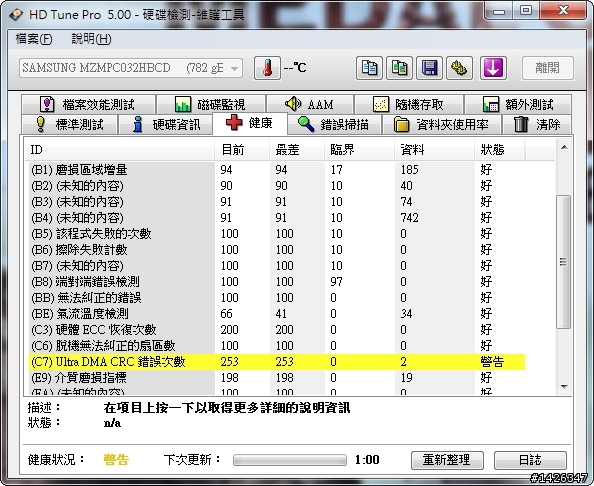The width and height of the screenshot is (594, 486).
Task: Click the HD Tune Pro title bar icon
Action: coord(16,15)
